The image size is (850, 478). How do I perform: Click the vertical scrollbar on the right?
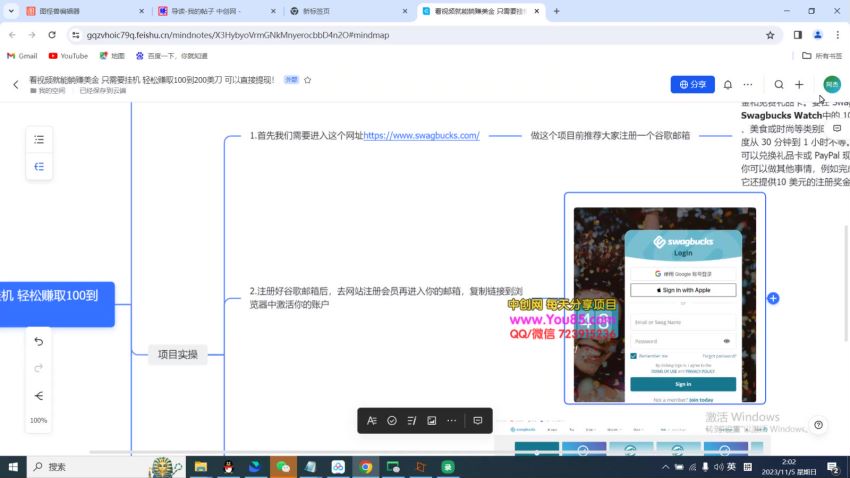pyautogui.click(x=846, y=283)
